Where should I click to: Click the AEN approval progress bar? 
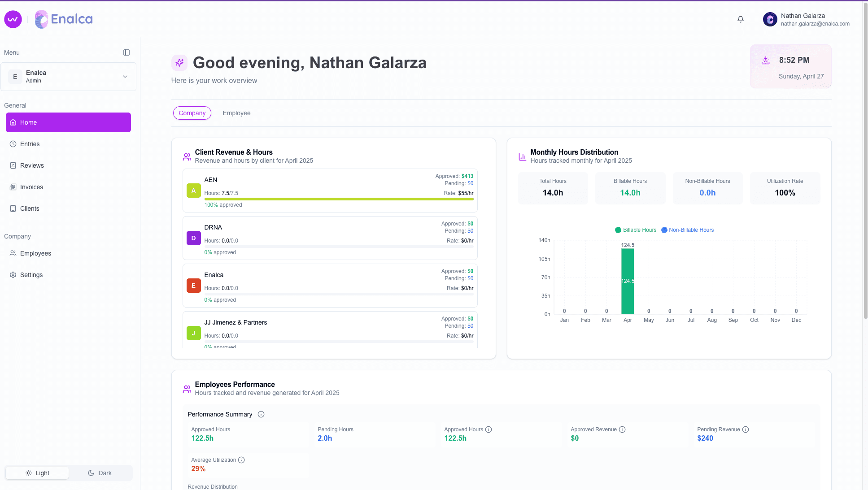[x=339, y=199]
